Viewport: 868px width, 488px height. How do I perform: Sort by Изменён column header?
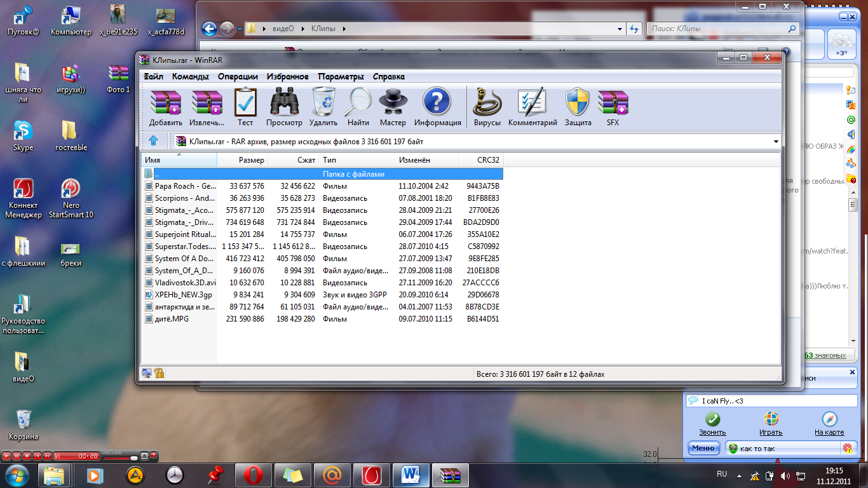(427, 159)
